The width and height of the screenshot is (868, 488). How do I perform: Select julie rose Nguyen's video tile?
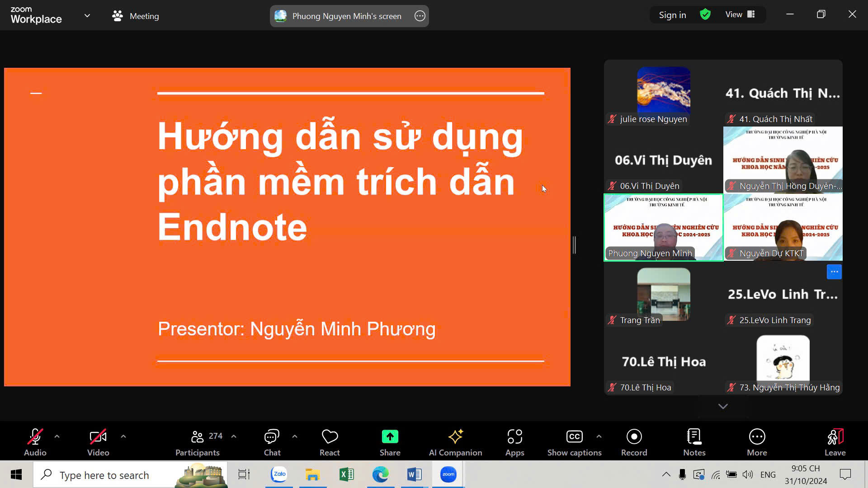(x=663, y=93)
